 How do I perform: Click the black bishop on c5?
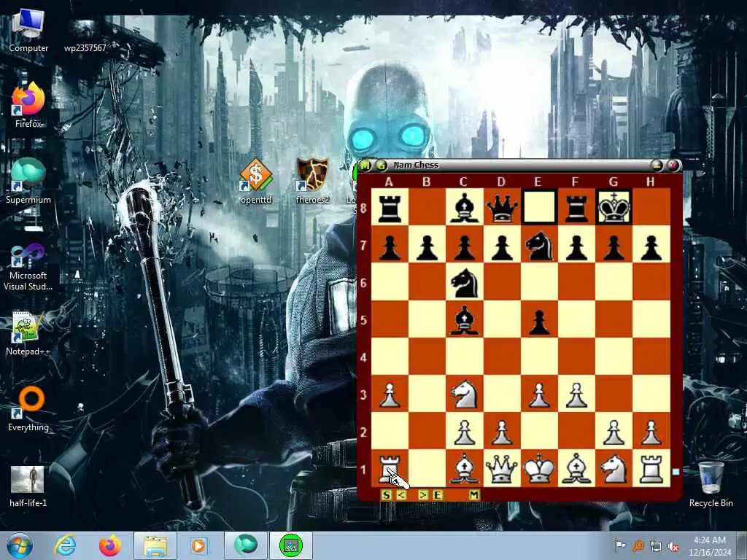[x=464, y=319]
